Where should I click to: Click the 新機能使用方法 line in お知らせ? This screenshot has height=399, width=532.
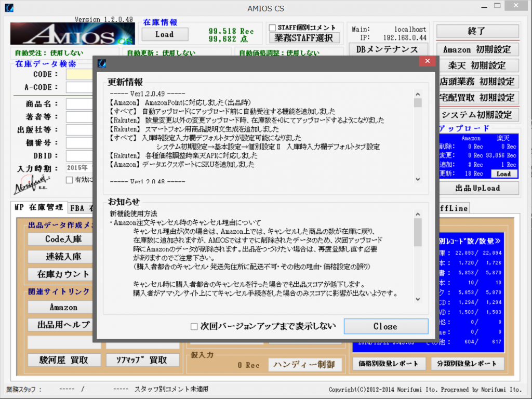pyautogui.click(x=134, y=214)
